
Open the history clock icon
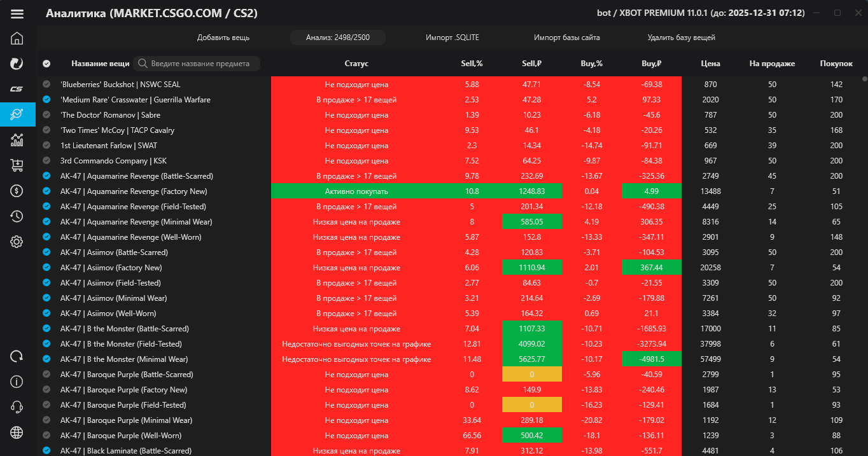[17, 216]
